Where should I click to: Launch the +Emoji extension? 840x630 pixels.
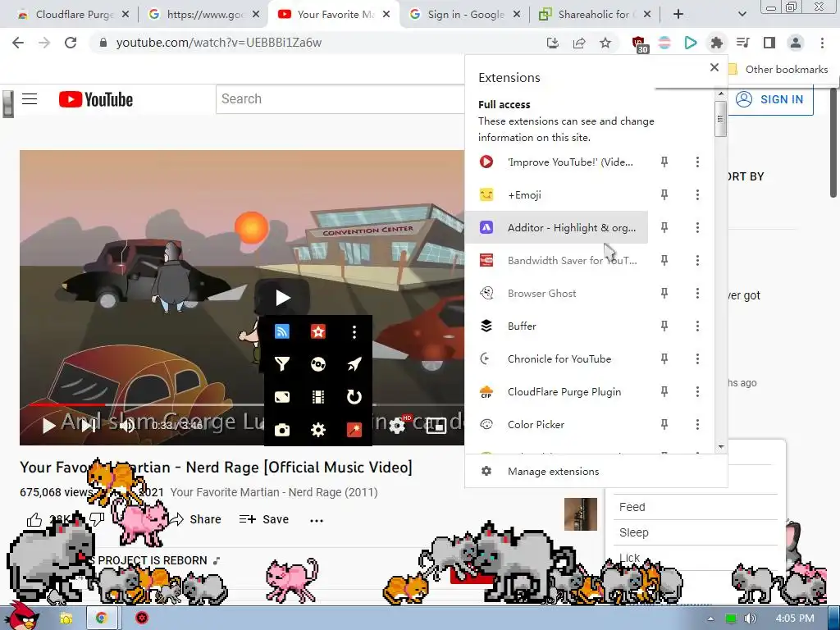point(557,194)
